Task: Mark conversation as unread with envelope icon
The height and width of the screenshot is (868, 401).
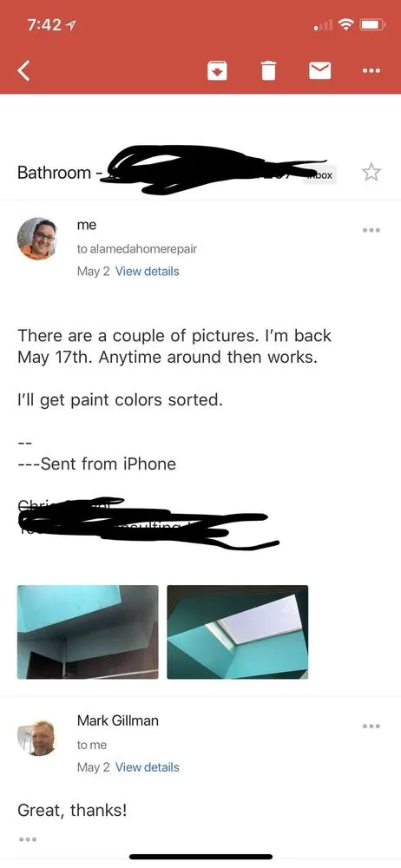Action: pyautogui.click(x=319, y=71)
